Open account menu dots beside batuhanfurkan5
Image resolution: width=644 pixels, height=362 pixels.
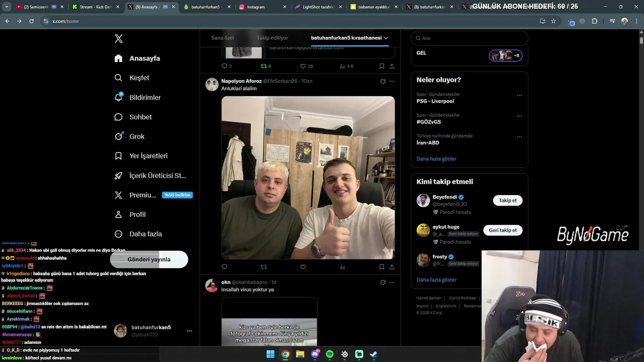tap(190, 331)
